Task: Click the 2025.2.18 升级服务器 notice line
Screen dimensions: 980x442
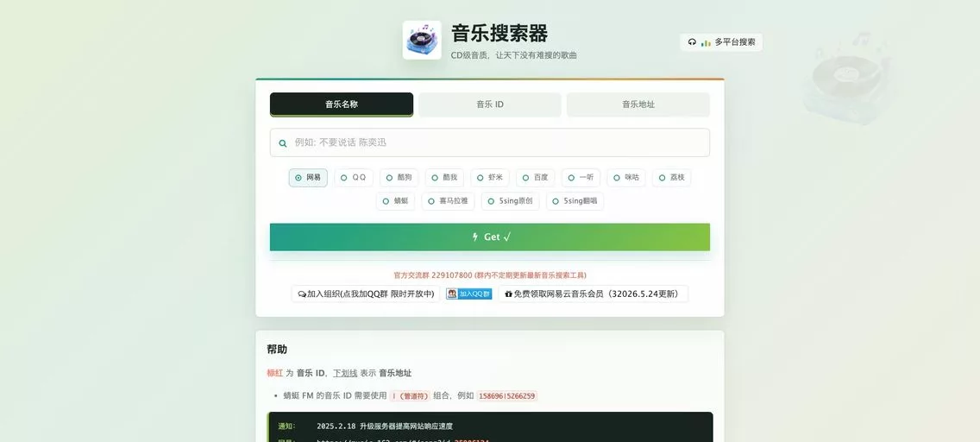Action: click(x=385, y=426)
